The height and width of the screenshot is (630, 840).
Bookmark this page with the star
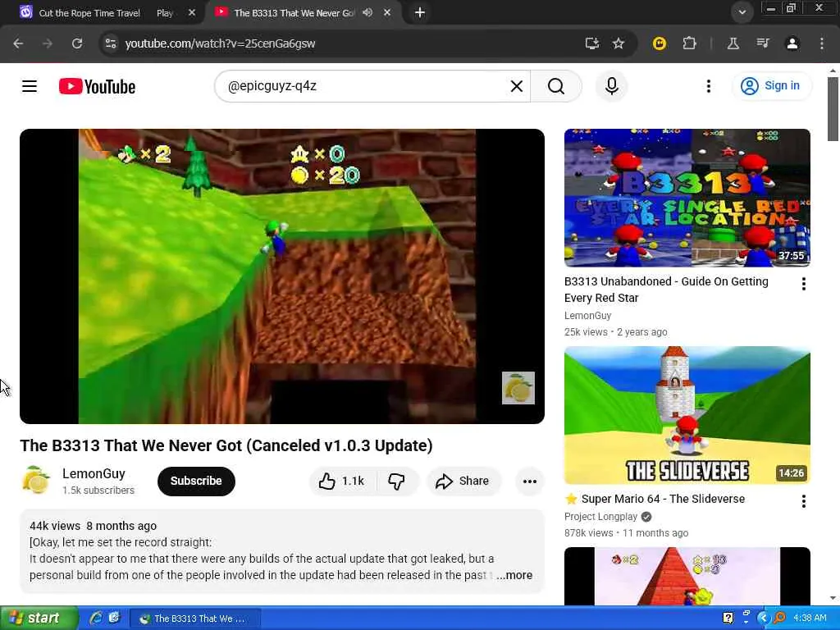click(x=619, y=43)
